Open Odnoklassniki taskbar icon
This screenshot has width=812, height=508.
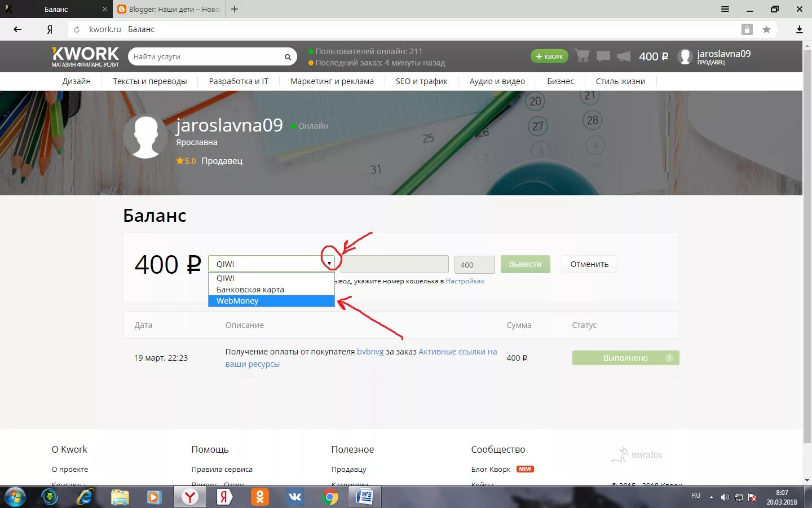pyautogui.click(x=260, y=497)
